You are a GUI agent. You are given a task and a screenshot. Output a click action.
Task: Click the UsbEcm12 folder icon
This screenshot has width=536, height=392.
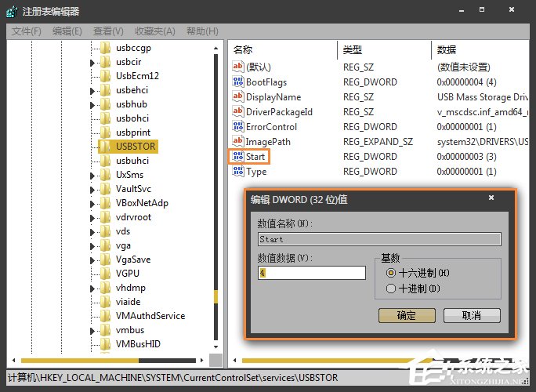click(x=105, y=76)
